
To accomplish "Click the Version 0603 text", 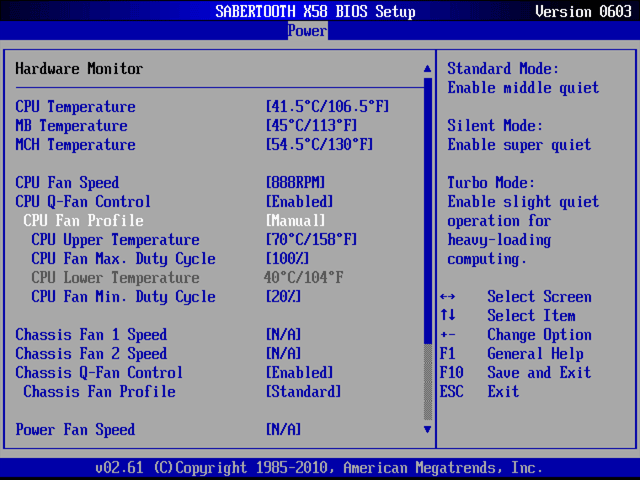I will click(584, 11).
